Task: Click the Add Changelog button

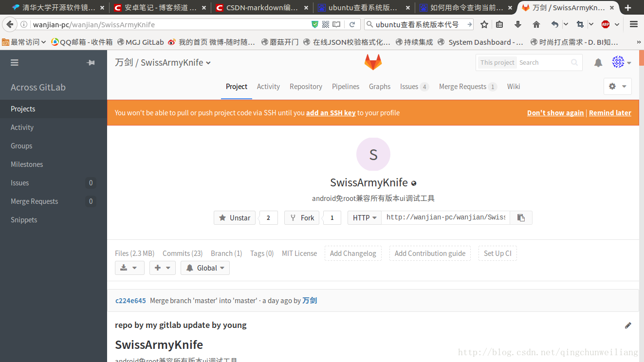Action: pyautogui.click(x=353, y=253)
